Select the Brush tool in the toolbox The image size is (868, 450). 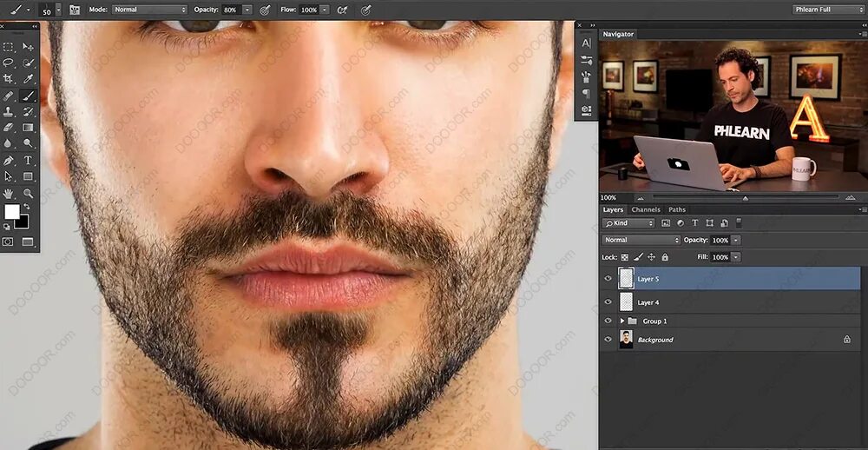tap(28, 96)
